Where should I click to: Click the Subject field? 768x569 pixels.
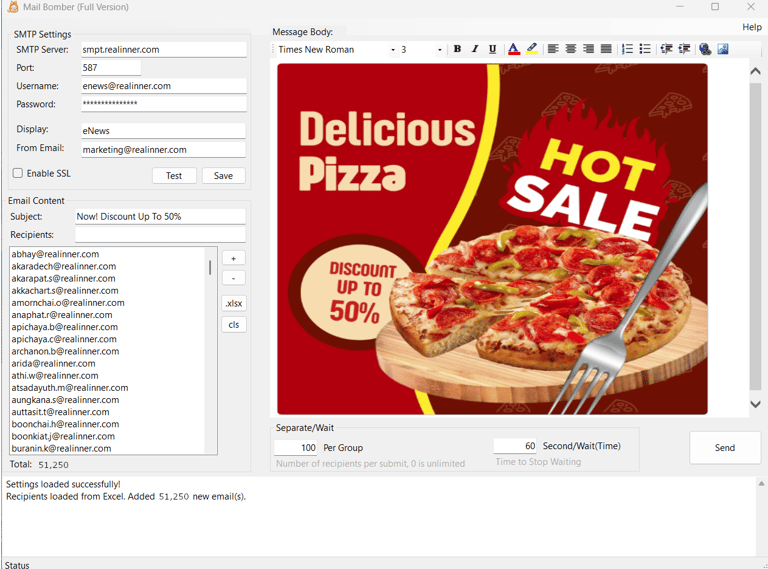point(160,216)
